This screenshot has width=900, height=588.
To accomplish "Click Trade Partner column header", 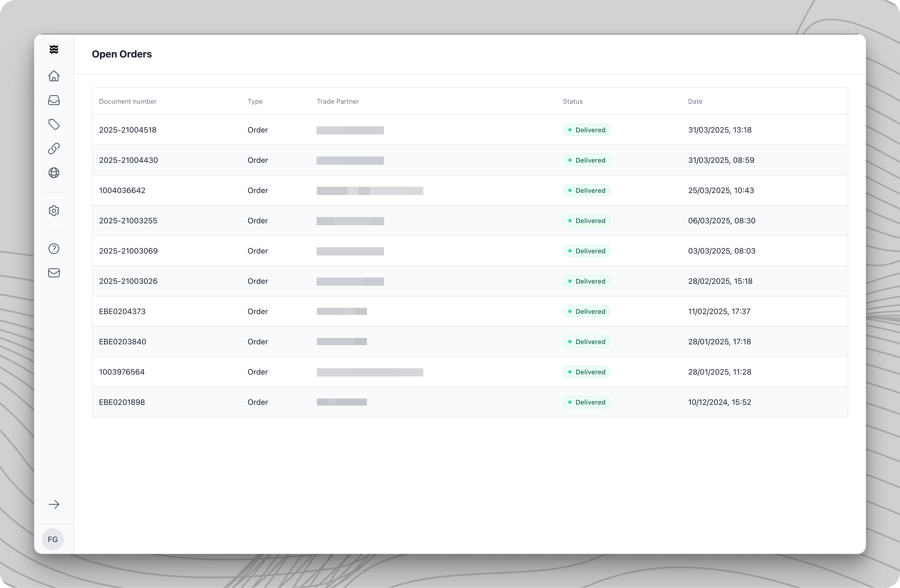I will coord(338,101).
